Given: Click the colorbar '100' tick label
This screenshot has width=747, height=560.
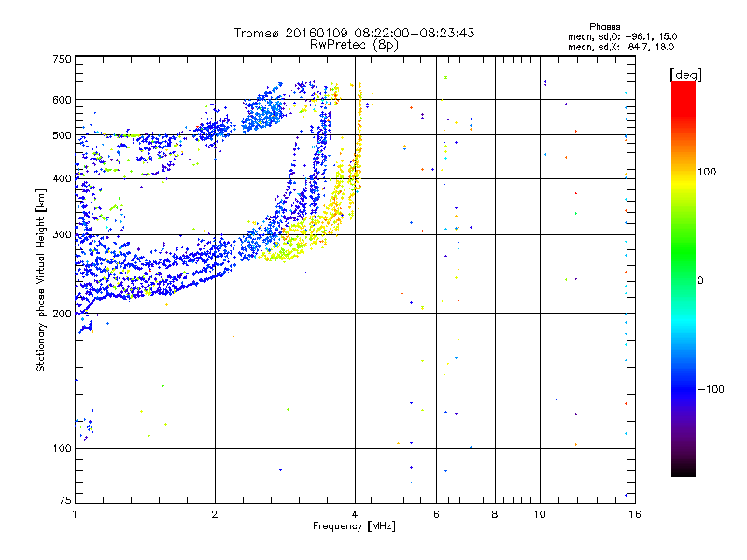Looking at the screenshot, I should pos(707,172).
